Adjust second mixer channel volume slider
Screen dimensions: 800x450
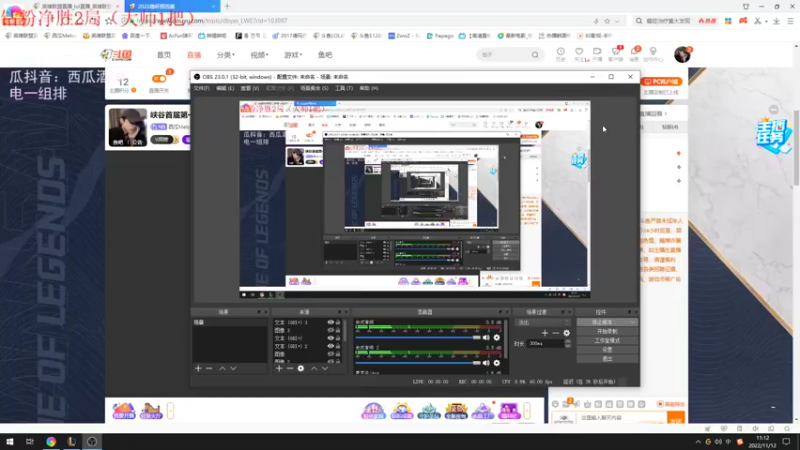pyautogui.click(x=418, y=363)
